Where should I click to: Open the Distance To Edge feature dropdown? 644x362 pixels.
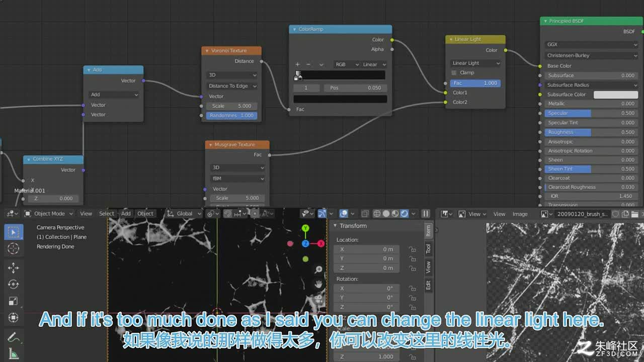pyautogui.click(x=232, y=86)
